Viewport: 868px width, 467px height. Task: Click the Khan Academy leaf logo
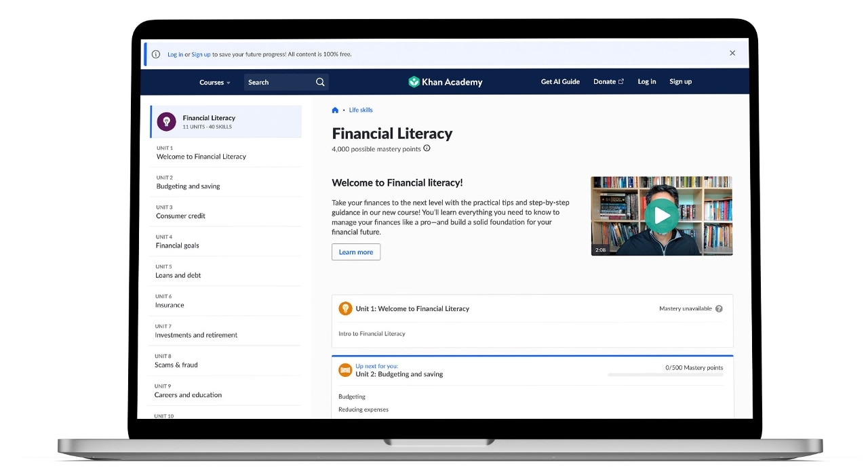pos(413,81)
